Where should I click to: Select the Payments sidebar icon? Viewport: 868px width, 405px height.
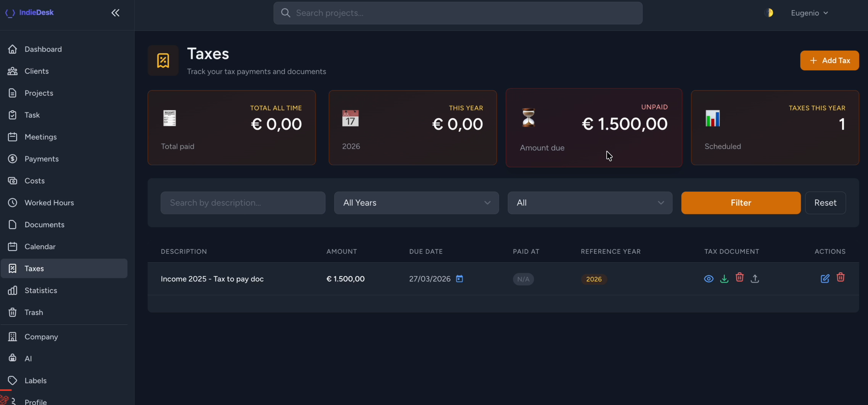click(12, 159)
